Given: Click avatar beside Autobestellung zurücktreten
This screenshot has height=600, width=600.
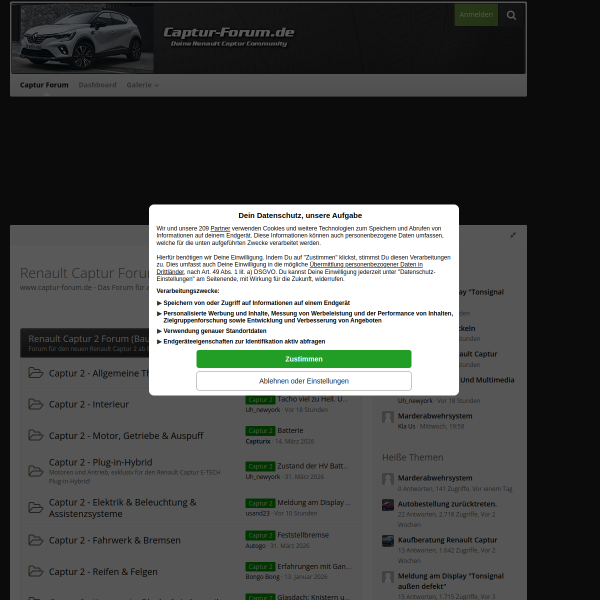Looking at the screenshot, I should click(388, 505).
